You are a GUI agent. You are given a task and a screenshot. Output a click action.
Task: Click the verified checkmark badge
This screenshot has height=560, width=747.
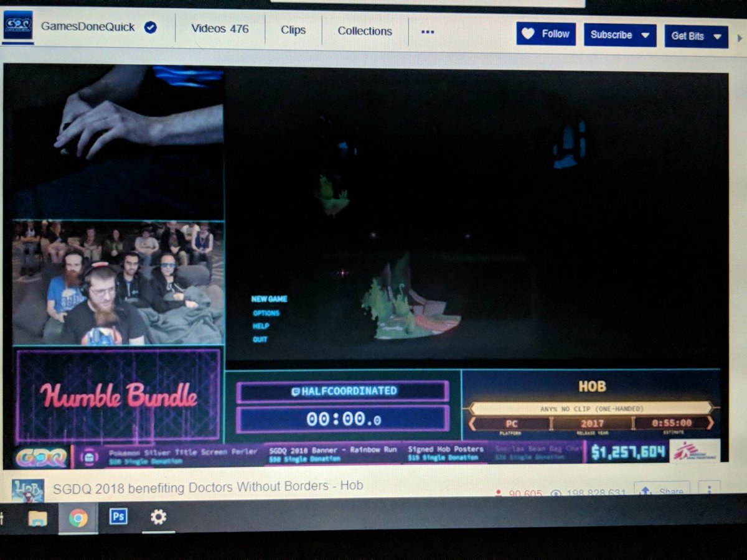[x=150, y=27]
